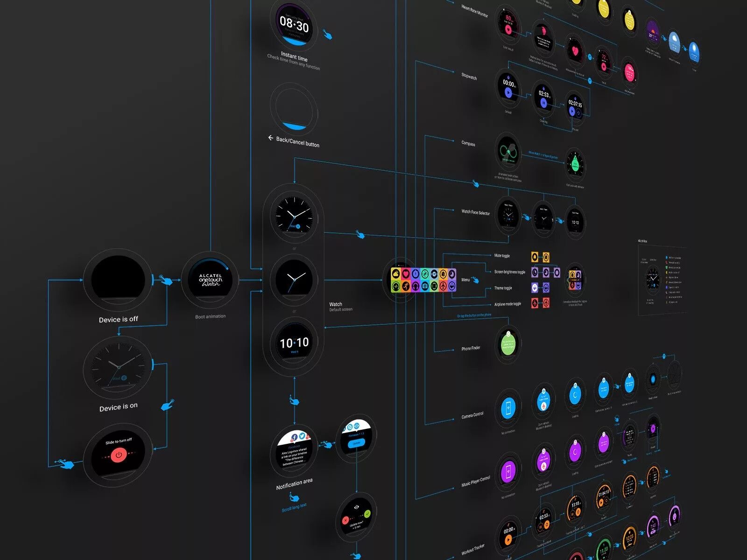Click the Compass section label
747x560 pixels.
468,143
